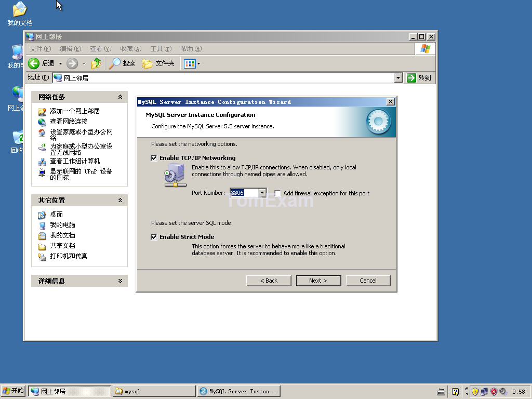Image resolution: width=532 pixels, height=399 pixels.
Task: Expand the 详细信息 panel
Action: click(x=120, y=281)
